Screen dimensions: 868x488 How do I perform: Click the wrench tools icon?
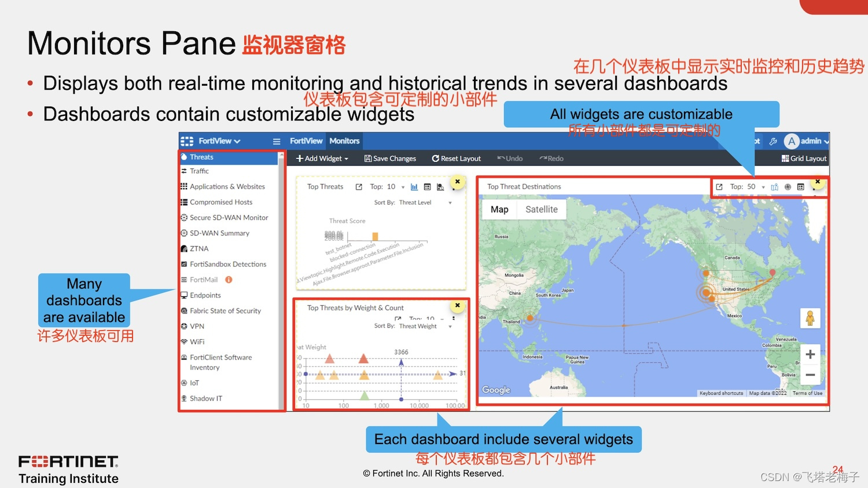point(773,141)
